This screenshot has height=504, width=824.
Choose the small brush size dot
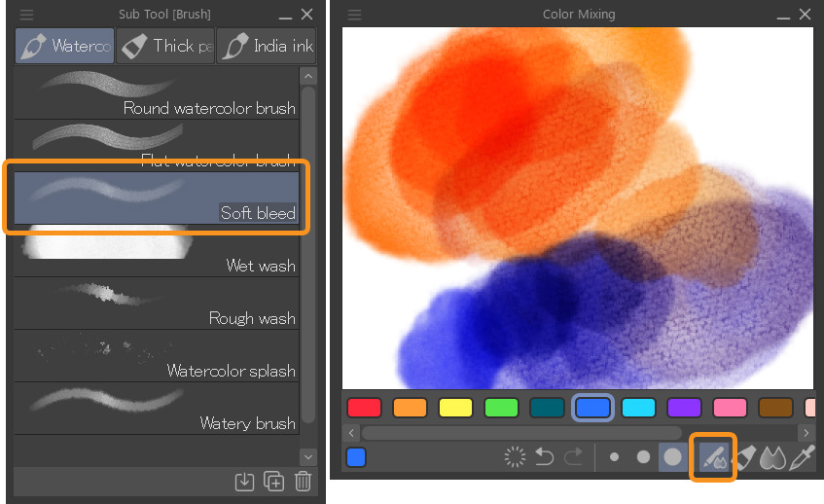click(x=614, y=457)
